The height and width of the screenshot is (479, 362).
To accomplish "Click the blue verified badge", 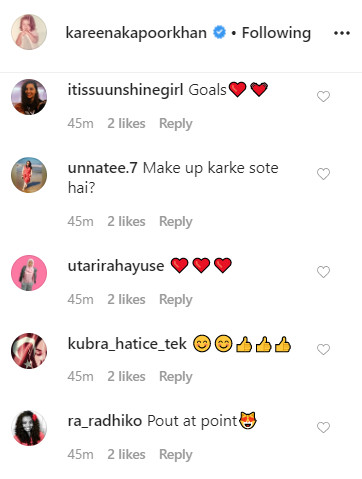I will click(219, 33).
